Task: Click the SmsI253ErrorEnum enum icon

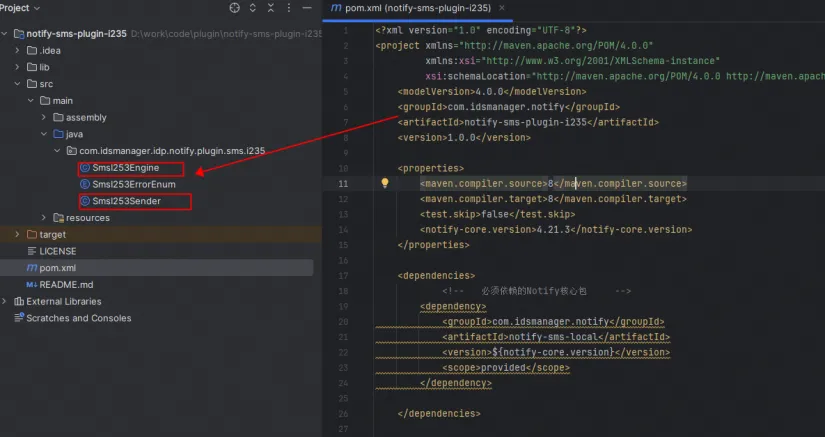Action: [x=85, y=185]
